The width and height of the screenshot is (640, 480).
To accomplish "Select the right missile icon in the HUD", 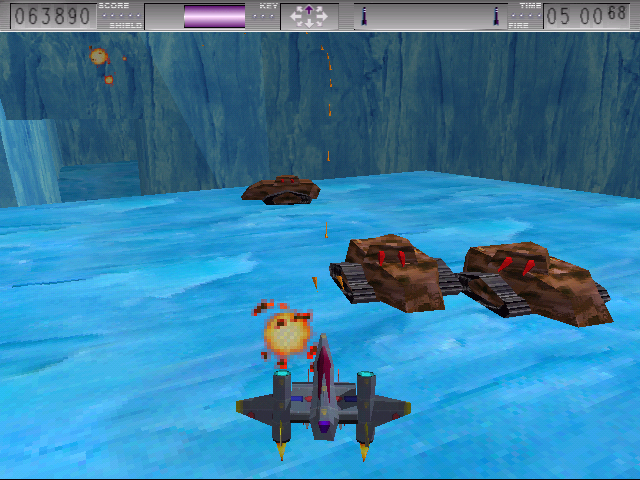I will tap(496, 16).
